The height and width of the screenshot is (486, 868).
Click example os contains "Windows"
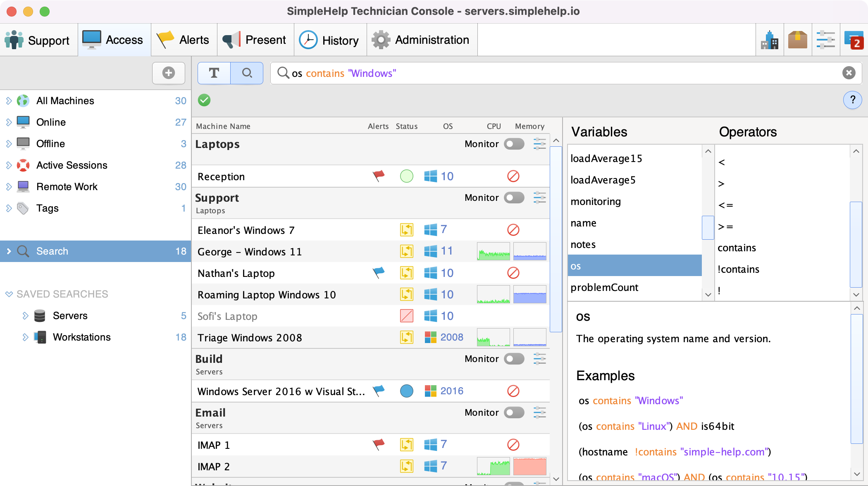click(631, 400)
